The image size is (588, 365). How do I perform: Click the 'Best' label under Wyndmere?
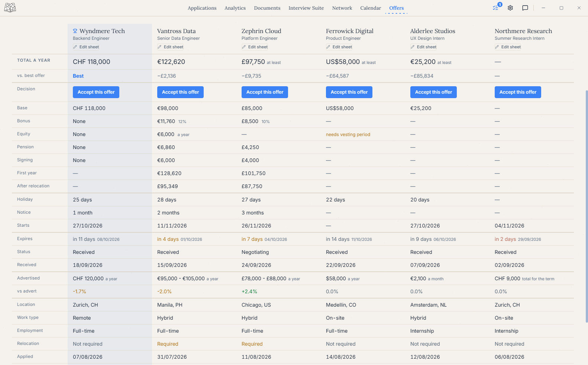(78, 76)
